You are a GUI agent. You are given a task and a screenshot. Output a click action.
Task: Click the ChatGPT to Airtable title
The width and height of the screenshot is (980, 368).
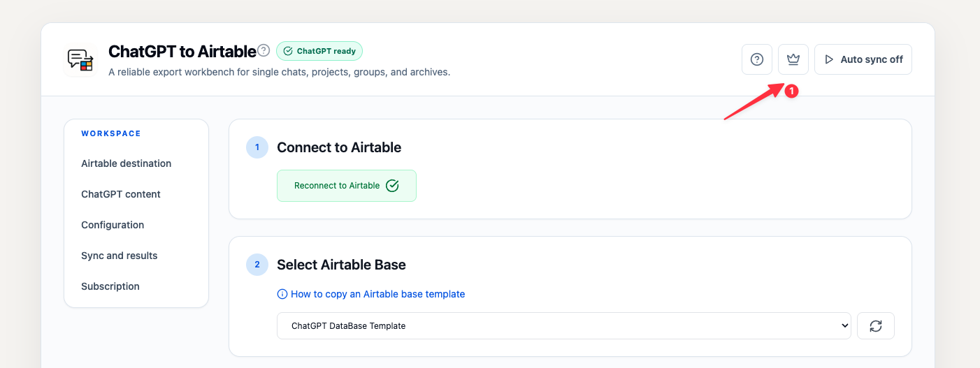[x=182, y=51]
